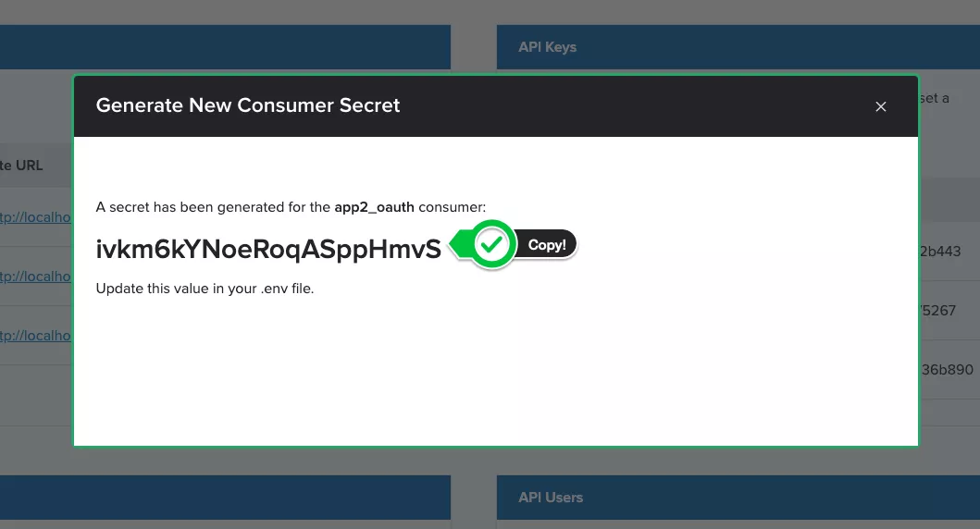This screenshot has height=529, width=980.
Task: Click the green checkmark copy icon
Action: coord(494,245)
